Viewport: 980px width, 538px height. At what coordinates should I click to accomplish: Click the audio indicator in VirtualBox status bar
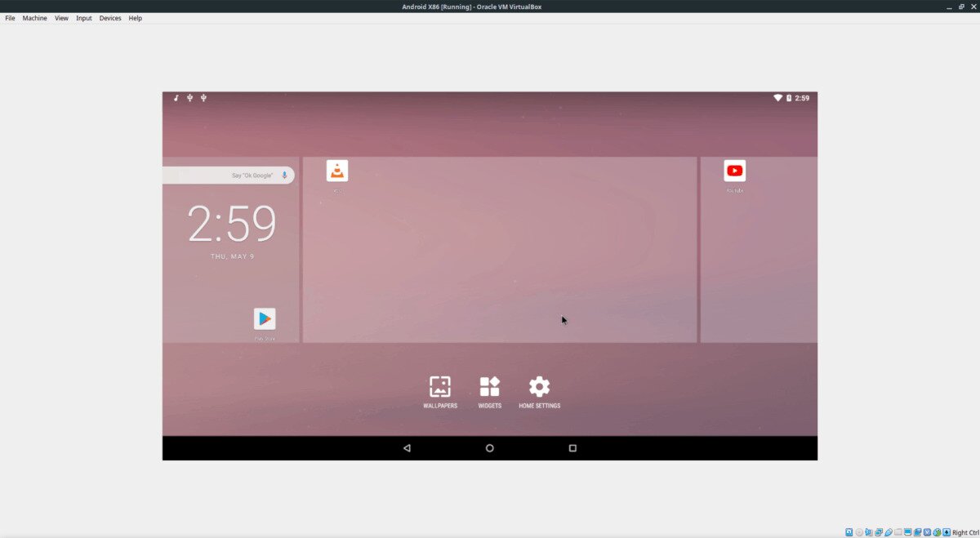tap(869, 532)
